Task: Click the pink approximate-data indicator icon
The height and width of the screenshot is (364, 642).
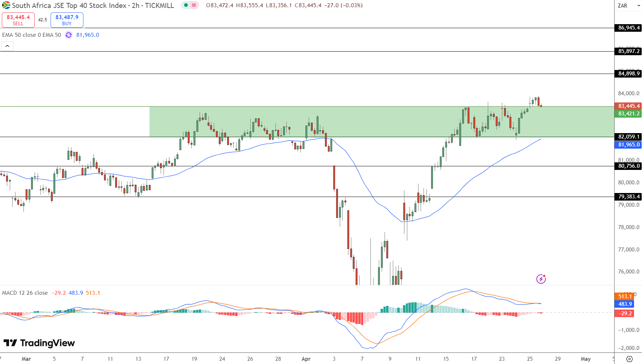Action: coord(194,5)
